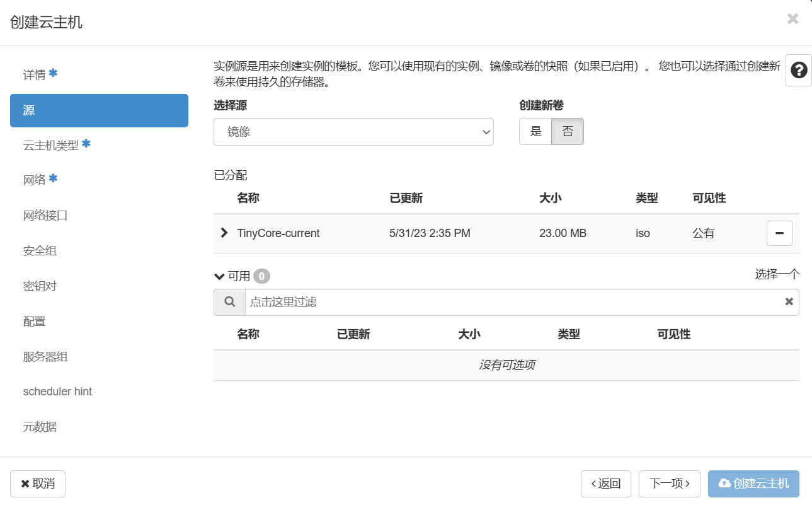Go to the 网络 step
812x505 pixels.
40,180
